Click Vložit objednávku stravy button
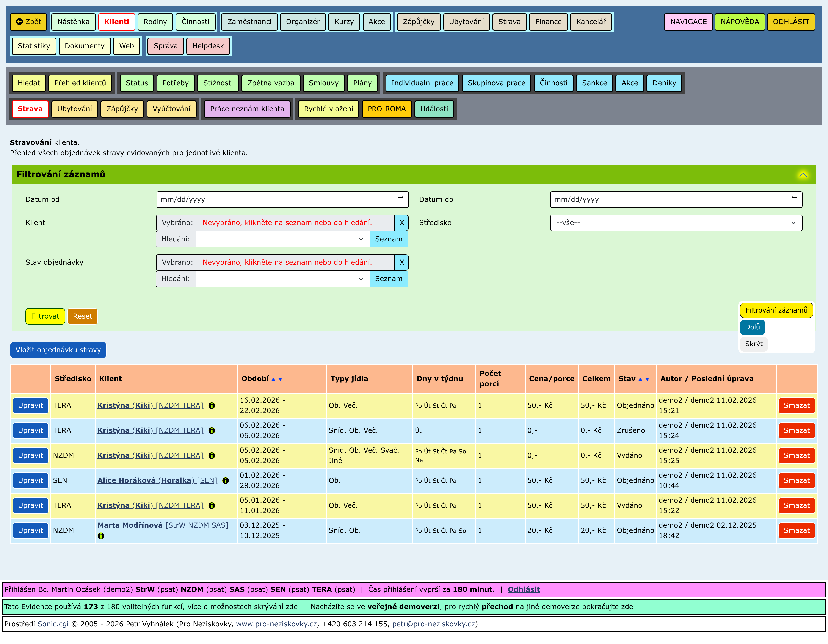 pos(58,350)
